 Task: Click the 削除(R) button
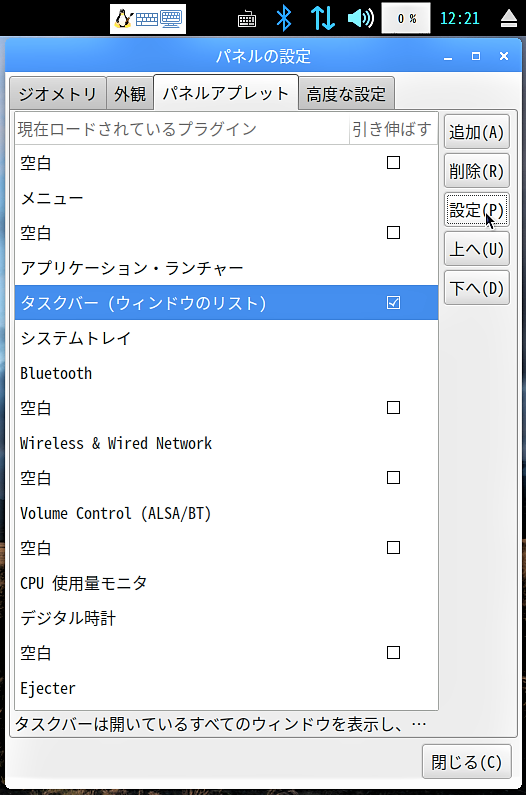(x=477, y=171)
